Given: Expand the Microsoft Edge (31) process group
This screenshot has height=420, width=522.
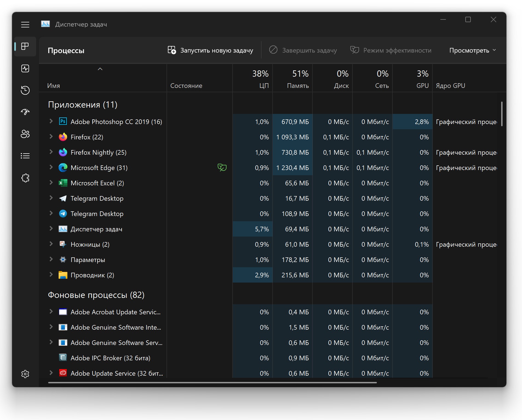Looking at the screenshot, I should (51, 167).
